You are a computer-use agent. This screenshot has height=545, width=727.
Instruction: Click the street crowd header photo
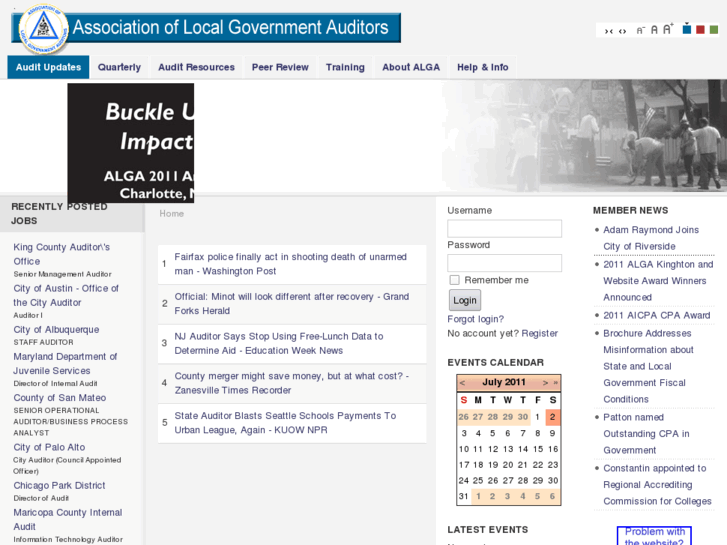coord(584,135)
